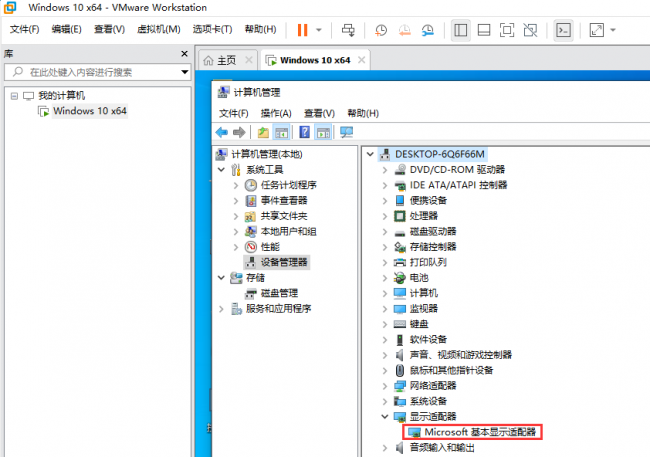The height and width of the screenshot is (457, 650).
Task: Pause the virtual machine via VMware toolbar
Action: click(x=303, y=30)
